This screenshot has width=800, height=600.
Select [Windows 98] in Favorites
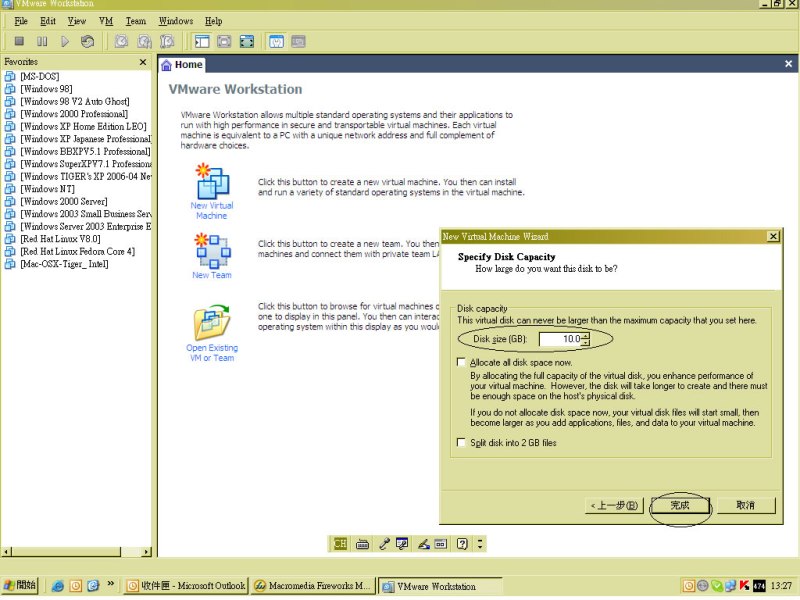[46, 89]
